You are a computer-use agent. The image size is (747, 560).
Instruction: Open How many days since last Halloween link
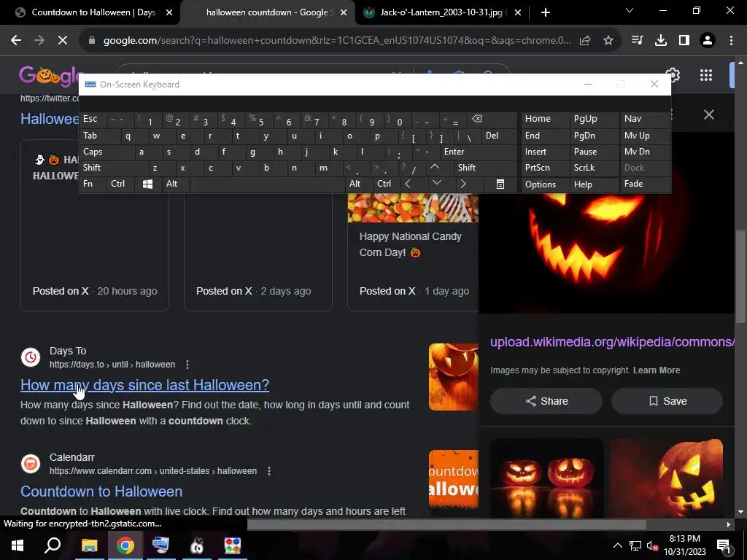(x=145, y=385)
